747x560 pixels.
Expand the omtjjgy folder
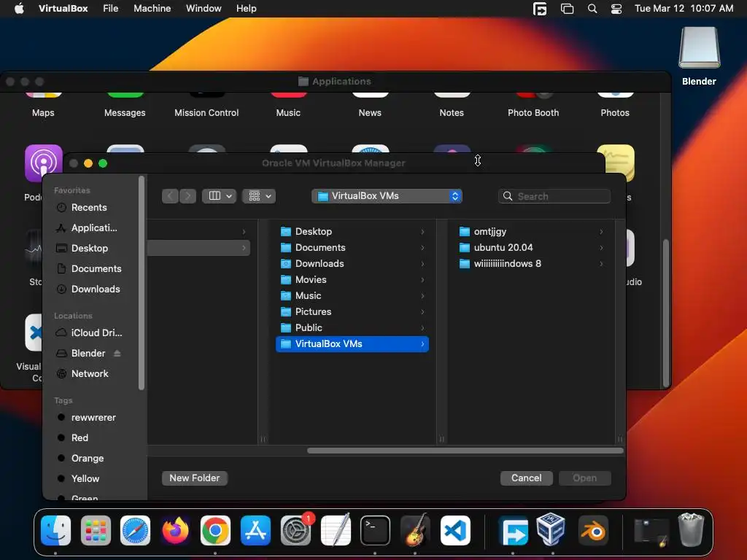click(601, 231)
